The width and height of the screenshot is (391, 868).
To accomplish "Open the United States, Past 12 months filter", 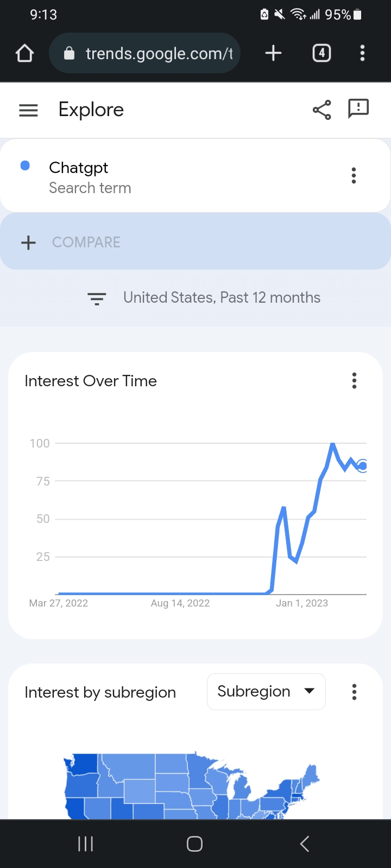I will pos(222,298).
